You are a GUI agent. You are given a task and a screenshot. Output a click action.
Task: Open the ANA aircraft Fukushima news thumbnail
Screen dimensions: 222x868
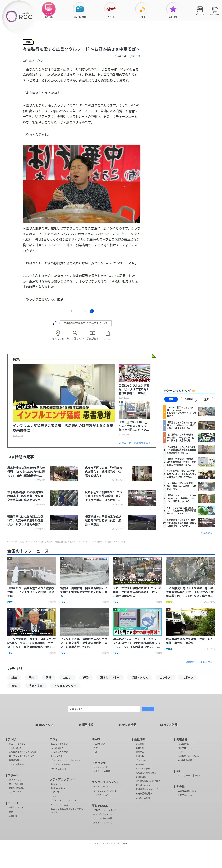tap(32, 571)
